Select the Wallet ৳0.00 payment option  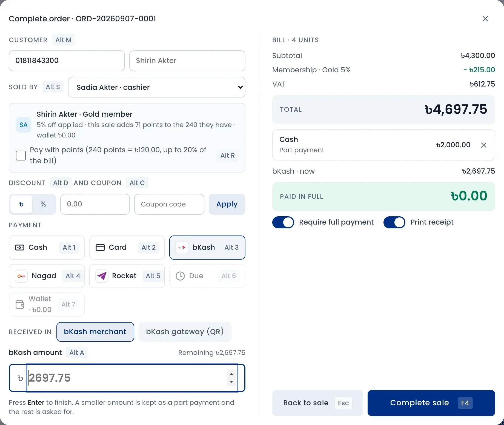click(x=47, y=305)
